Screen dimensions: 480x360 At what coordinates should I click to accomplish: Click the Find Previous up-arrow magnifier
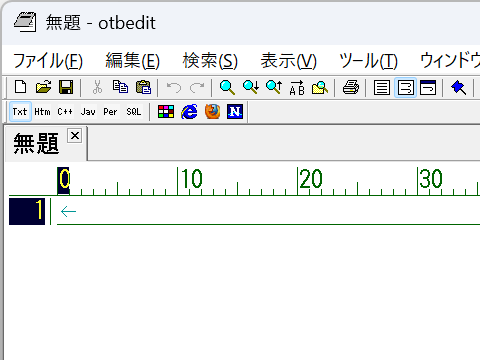click(x=274, y=87)
